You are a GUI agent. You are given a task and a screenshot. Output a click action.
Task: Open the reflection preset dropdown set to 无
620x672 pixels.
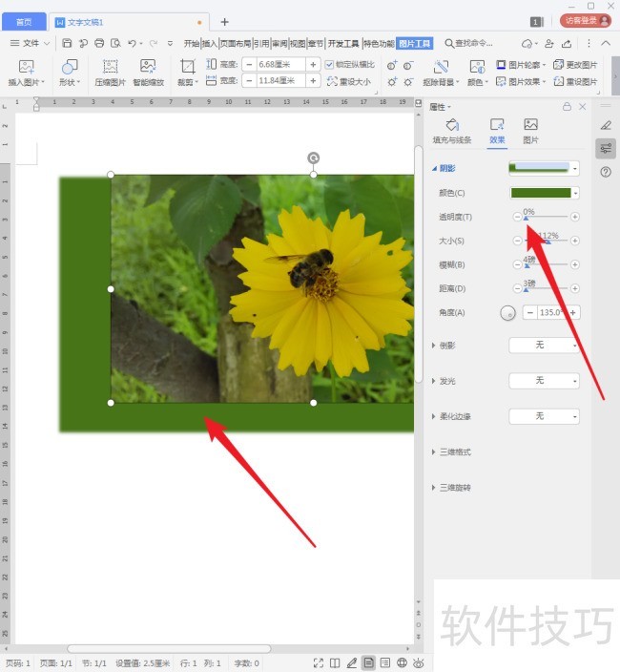pos(544,345)
